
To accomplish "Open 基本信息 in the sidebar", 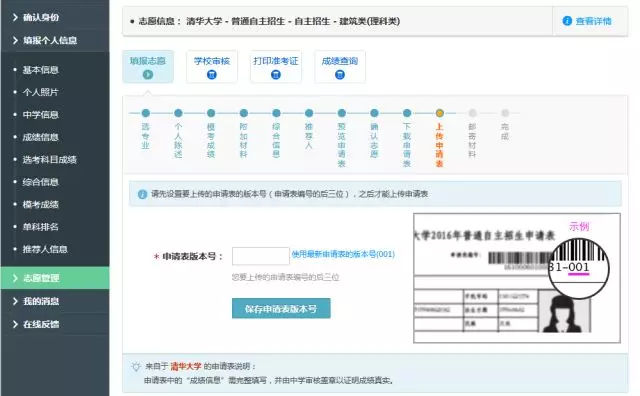I will 40,70.
